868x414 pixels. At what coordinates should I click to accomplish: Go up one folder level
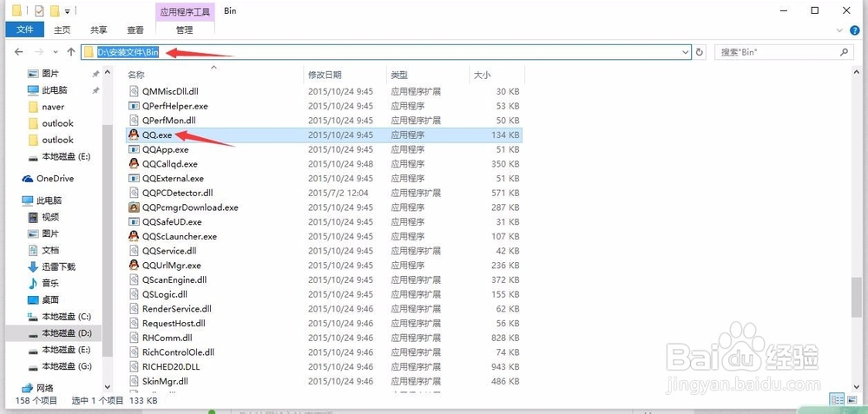click(x=71, y=52)
